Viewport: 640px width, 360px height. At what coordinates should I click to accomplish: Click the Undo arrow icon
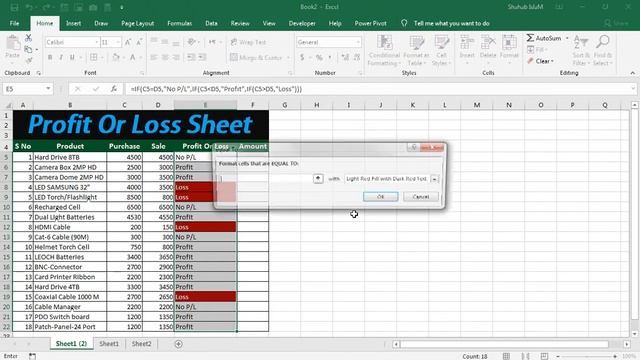29,7
